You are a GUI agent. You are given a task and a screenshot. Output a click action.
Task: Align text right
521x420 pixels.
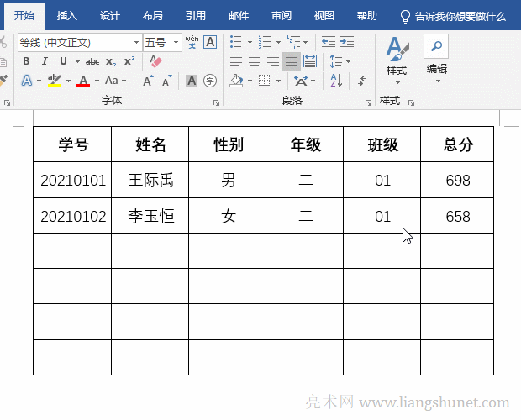tap(273, 61)
